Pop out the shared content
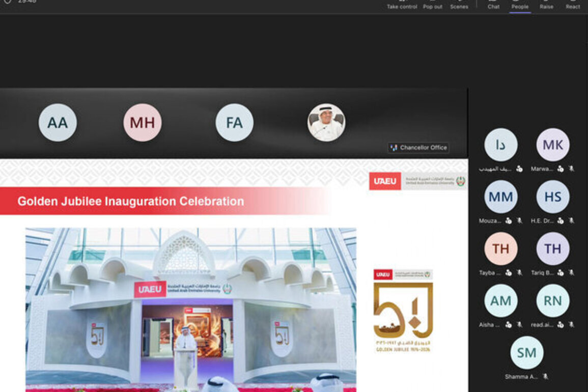The width and height of the screenshot is (588, 392). [x=432, y=6]
